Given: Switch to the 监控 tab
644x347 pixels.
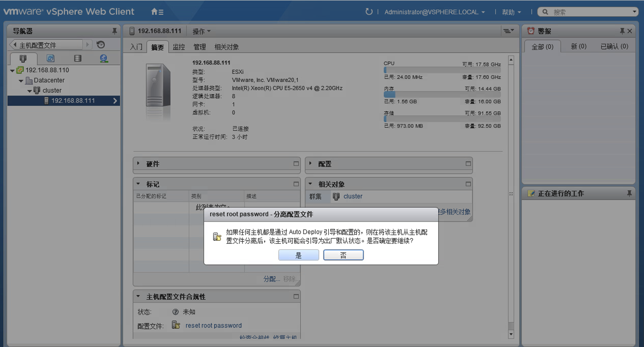Looking at the screenshot, I should click(179, 47).
